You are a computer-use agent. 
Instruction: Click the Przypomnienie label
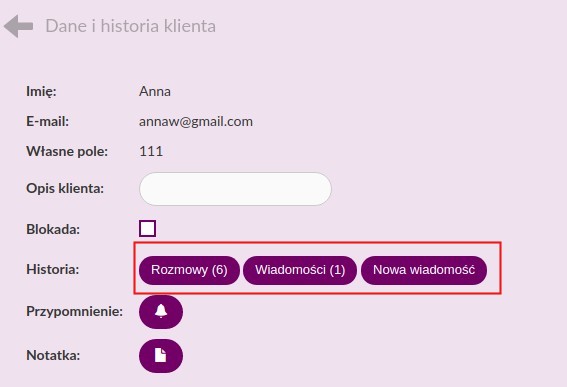click(74, 311)
